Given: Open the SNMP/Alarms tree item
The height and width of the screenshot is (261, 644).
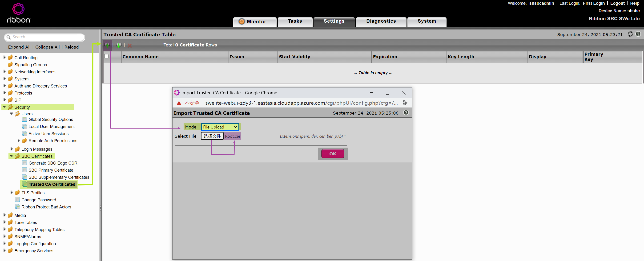Looking at the screenshot, I should (x=28, y=237).
